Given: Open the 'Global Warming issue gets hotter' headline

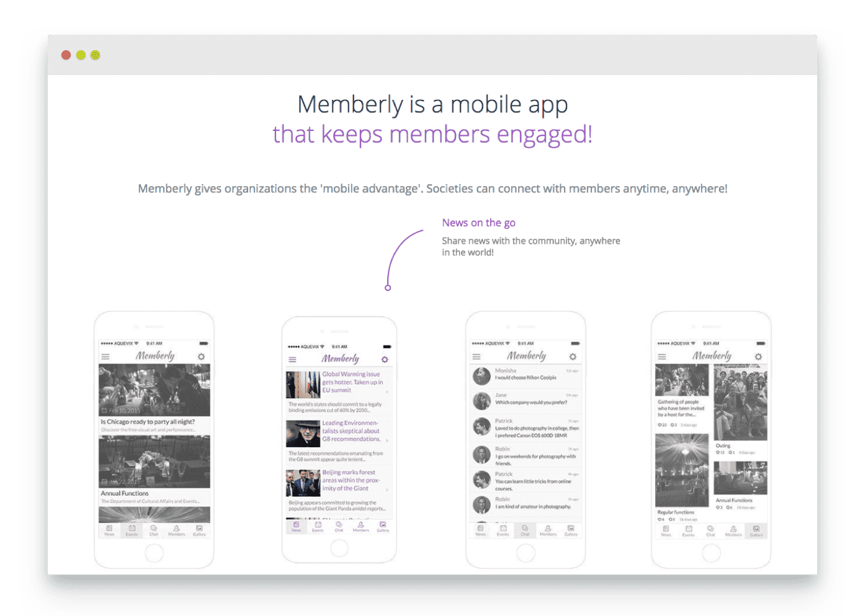Looking at the screenshot, I should 352,382.
